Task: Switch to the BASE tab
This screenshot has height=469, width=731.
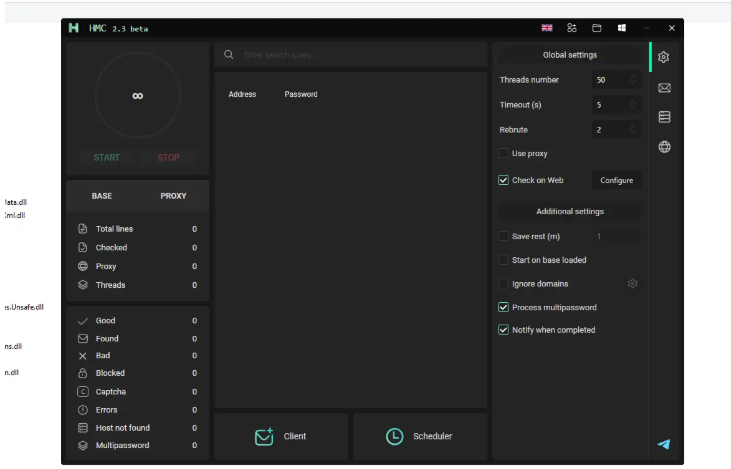Action: point(102,196)
